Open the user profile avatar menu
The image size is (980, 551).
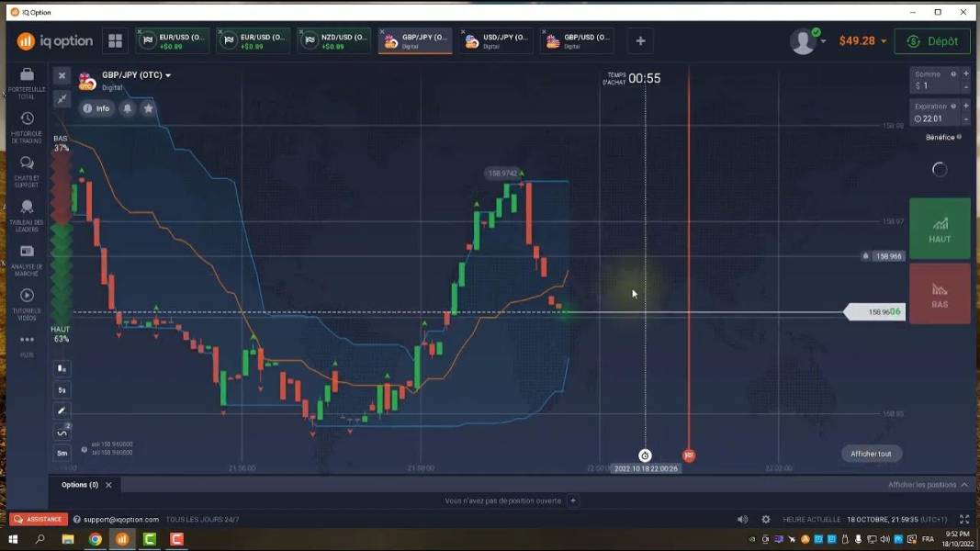click(x=807, y=41)
